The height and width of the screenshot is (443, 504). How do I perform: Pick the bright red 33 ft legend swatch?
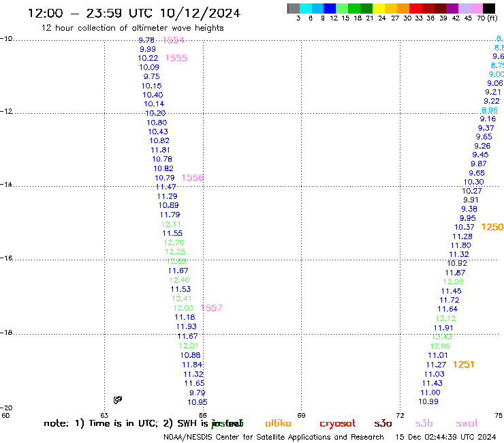[415, 8]
